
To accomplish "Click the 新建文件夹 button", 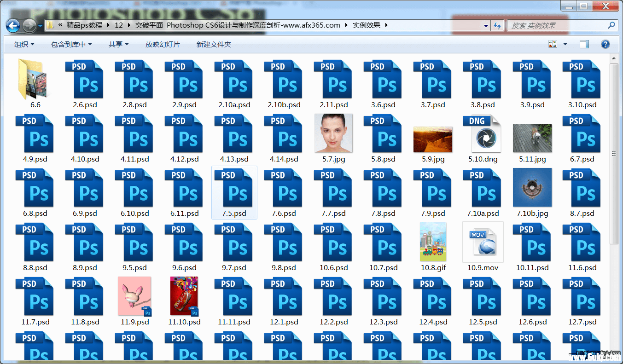I will coord(214,44).
